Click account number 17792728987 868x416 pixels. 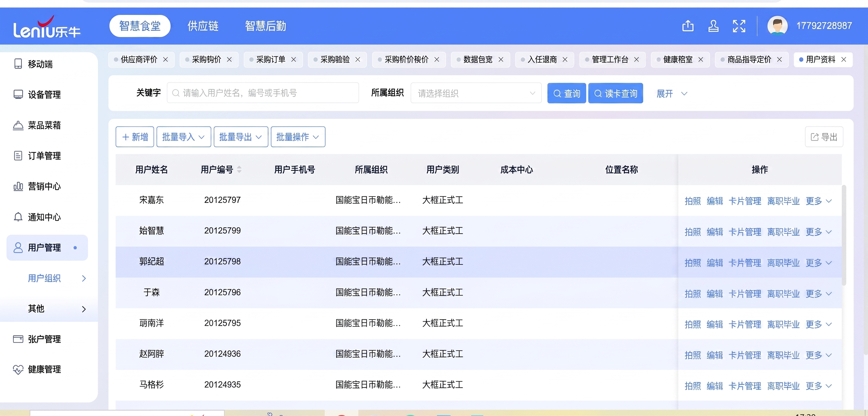[x=824, y=26]
